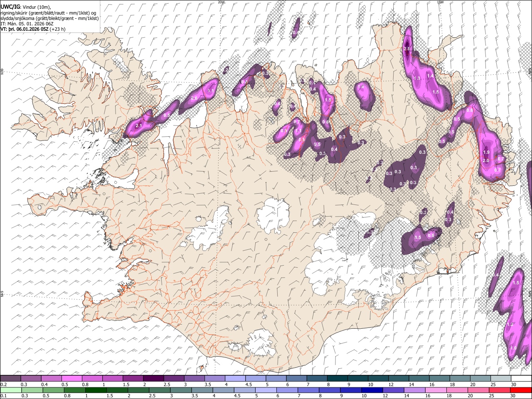
Task: Click the '1.9' precipitation value on the map
Action: 486,153
